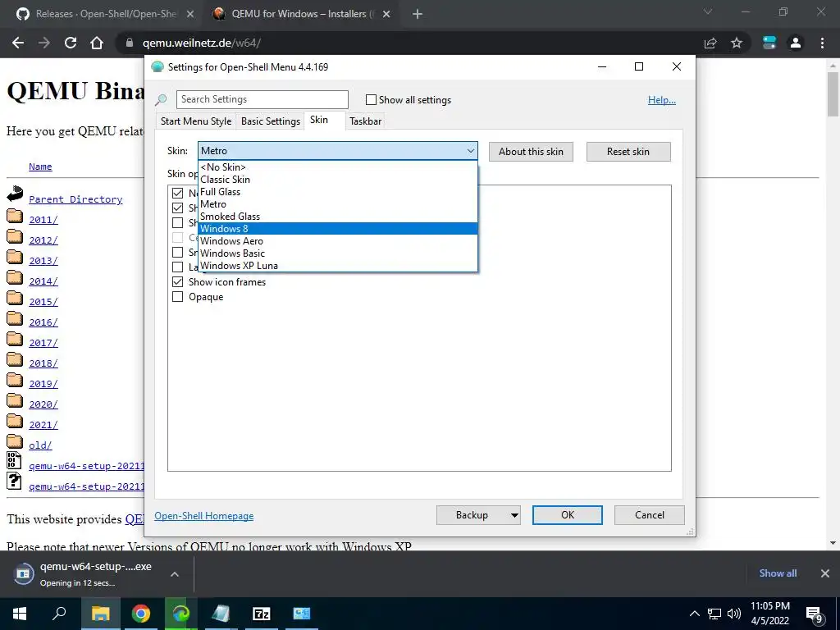Toggle first checked skin option checkbox
Image resolution: width=840 pixels, height=630 pixels.
(x=178, y=193)
